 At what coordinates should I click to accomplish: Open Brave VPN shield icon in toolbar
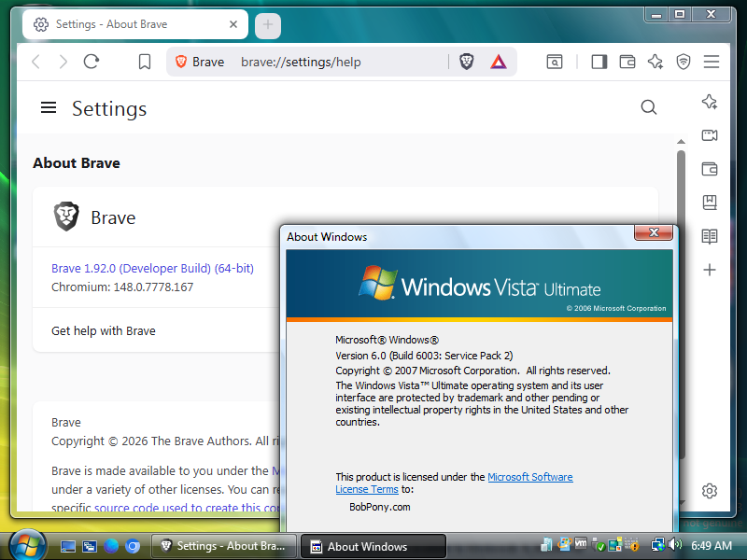[x=684, y=62]
